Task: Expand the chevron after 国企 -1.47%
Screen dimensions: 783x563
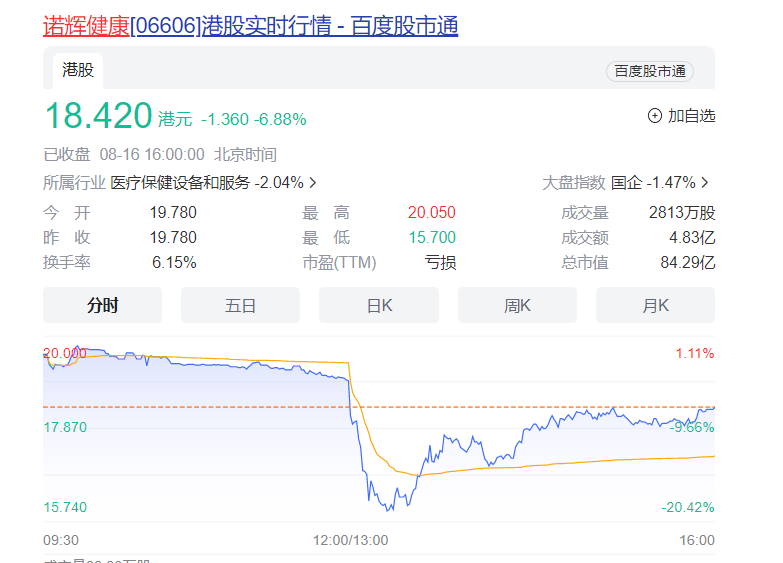Action: [705, 183]
